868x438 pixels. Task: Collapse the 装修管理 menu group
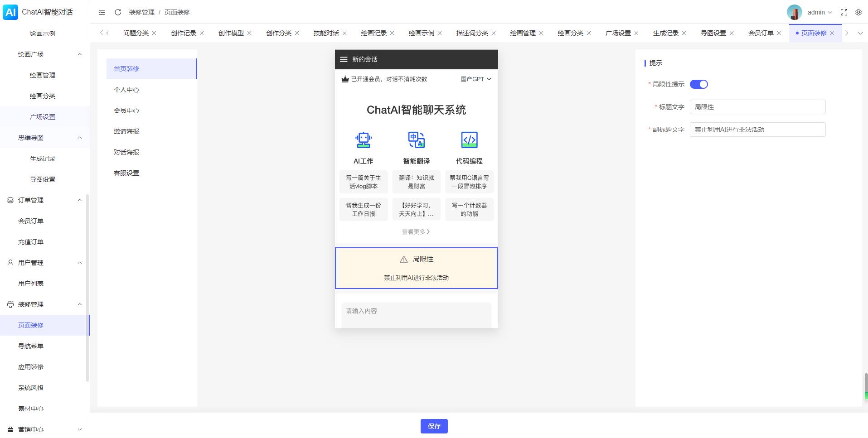click(x=80, y=304)
